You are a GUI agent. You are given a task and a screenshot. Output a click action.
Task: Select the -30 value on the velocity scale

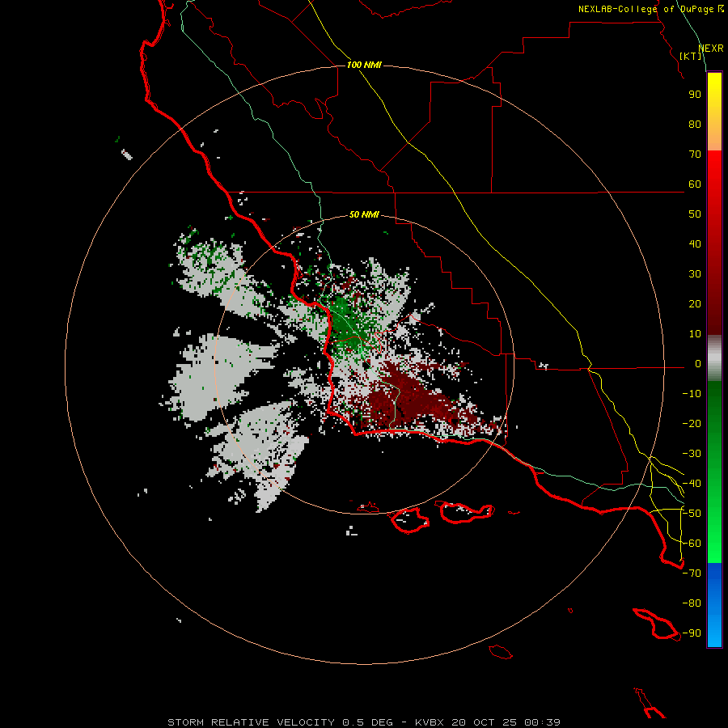coord(692,454)
